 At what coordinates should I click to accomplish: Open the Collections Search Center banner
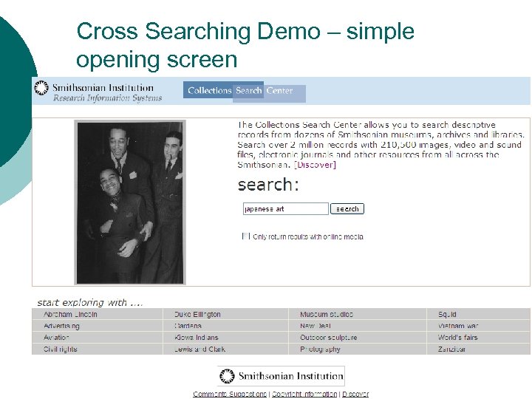(x=245, y=92)
